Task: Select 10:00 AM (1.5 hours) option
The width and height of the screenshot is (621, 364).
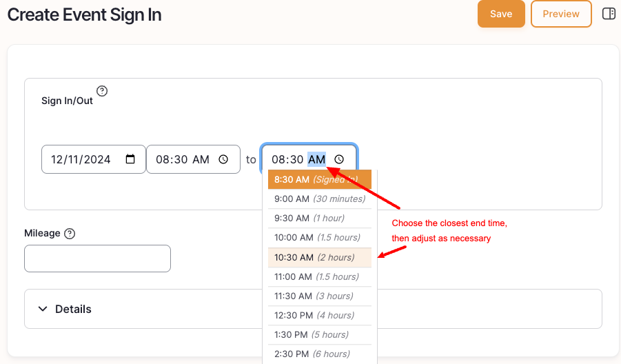Action: pyautogui.click(x=320, y=238)
